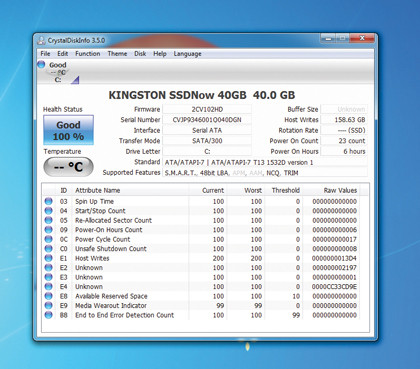Click the Attribute Name column header
Viewport: 420px width, 369px height.
[x=130, y=190]
